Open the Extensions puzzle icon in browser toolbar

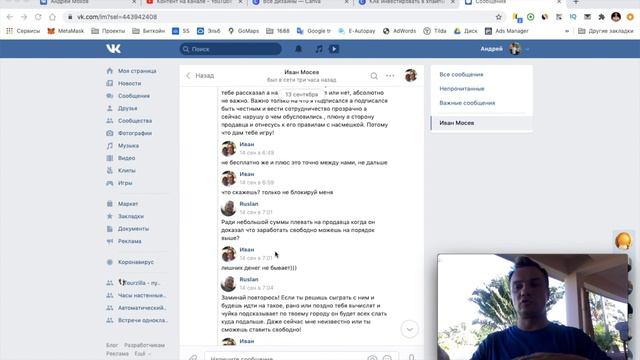(x=602, y=17)
